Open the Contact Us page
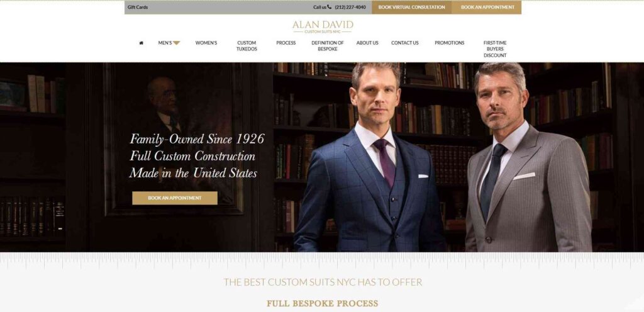 [405, 43]
